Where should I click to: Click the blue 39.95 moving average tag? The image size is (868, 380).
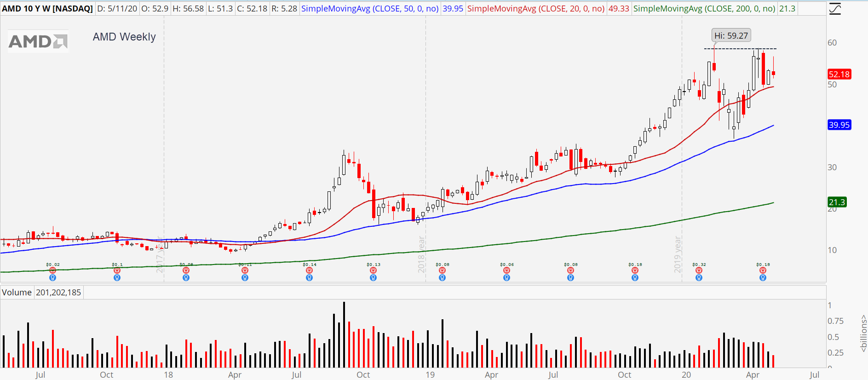(839, 125)
